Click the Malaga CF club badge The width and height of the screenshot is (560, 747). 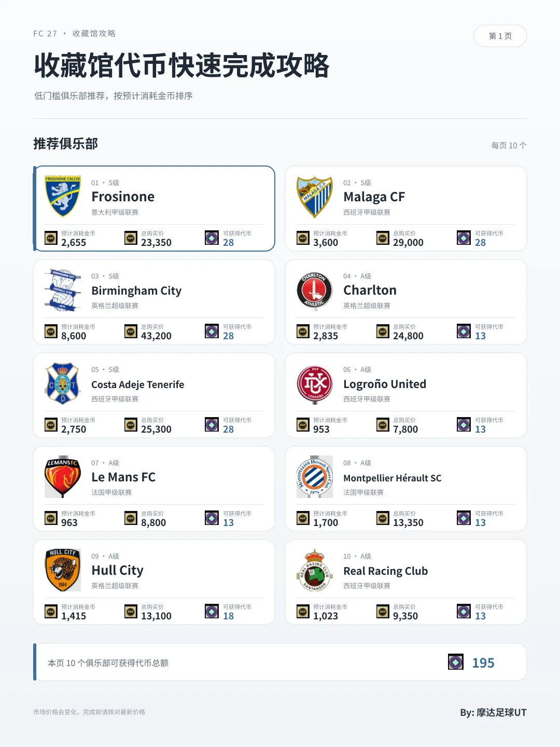pyautogui.click(x=315, y=197)
